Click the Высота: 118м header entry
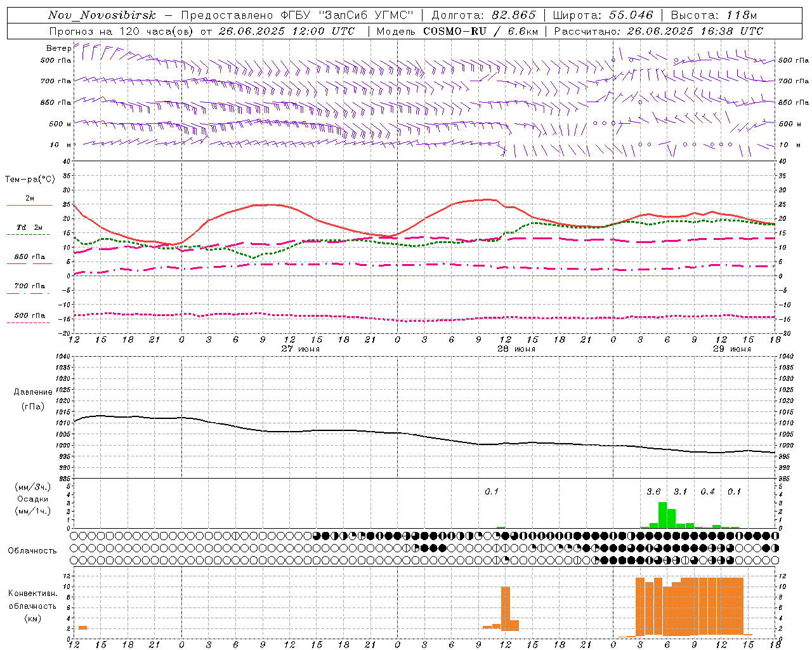Screen dimensions: 812x650 click(714, 15)
